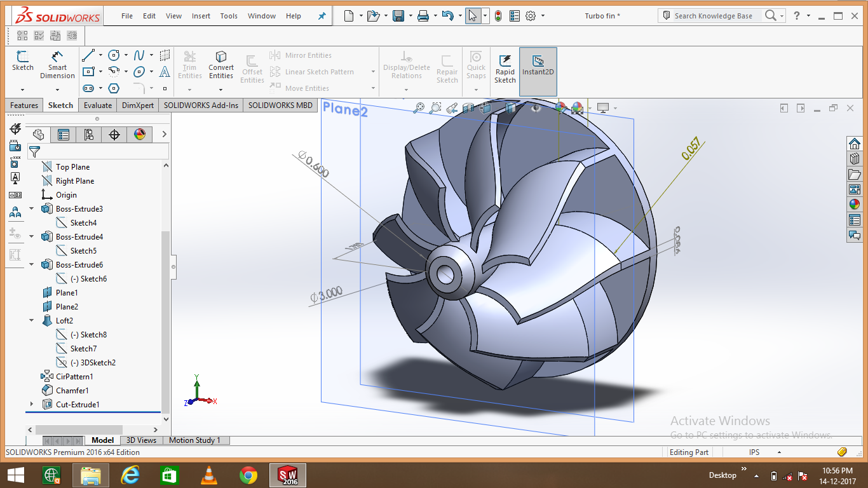Open the Motion Study 1 tab

click(x=194, y=440)
